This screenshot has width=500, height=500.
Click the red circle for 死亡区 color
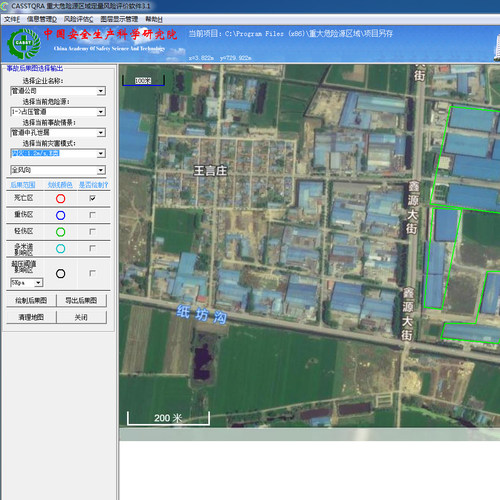(x=60, y=199)
